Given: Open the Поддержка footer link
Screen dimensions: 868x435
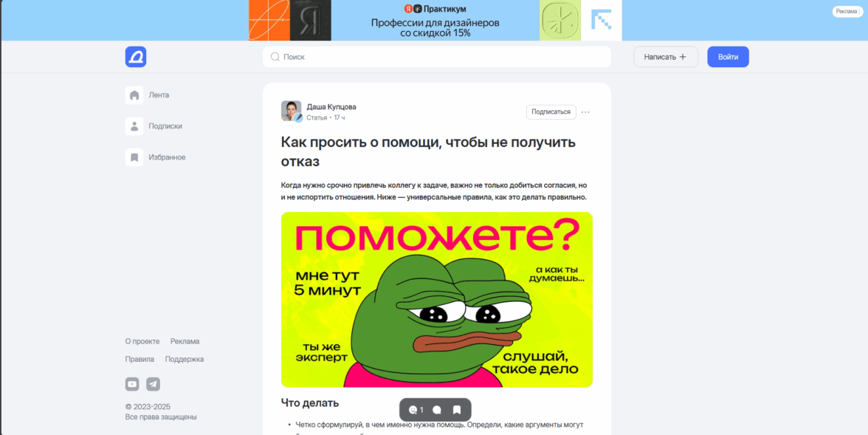Looking at the screenshot, I should (x=185, y=359).
